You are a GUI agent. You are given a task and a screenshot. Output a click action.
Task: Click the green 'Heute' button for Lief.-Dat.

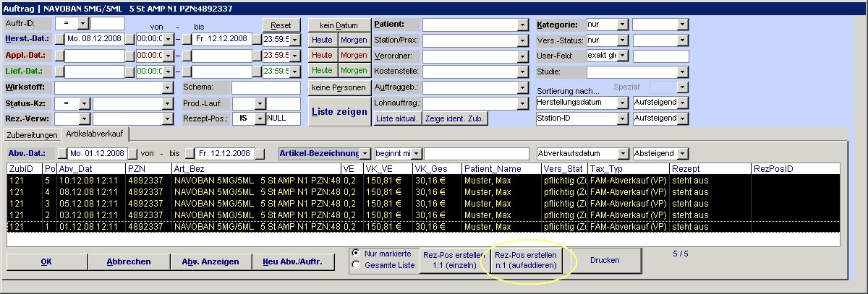click(x=322, y=71)
